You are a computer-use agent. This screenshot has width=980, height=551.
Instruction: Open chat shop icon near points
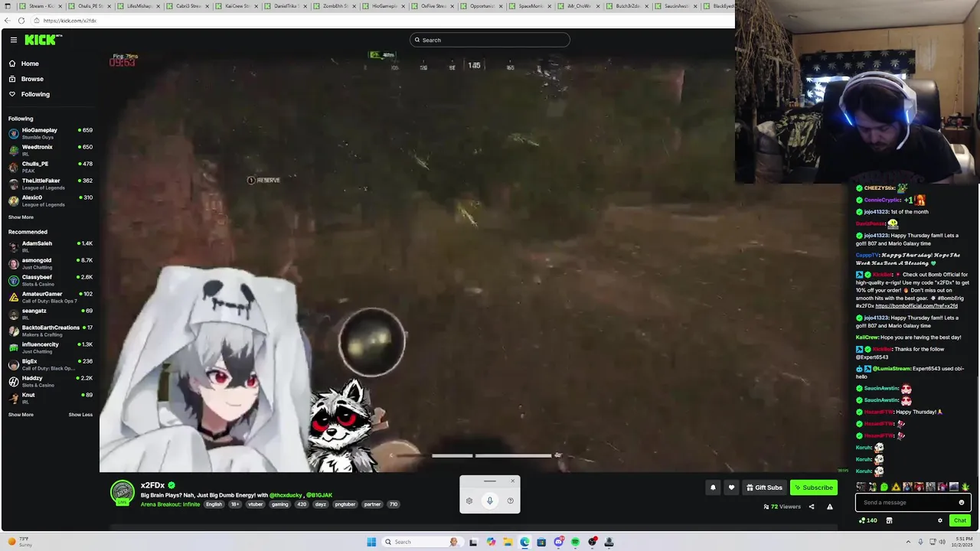pos(889,520)
